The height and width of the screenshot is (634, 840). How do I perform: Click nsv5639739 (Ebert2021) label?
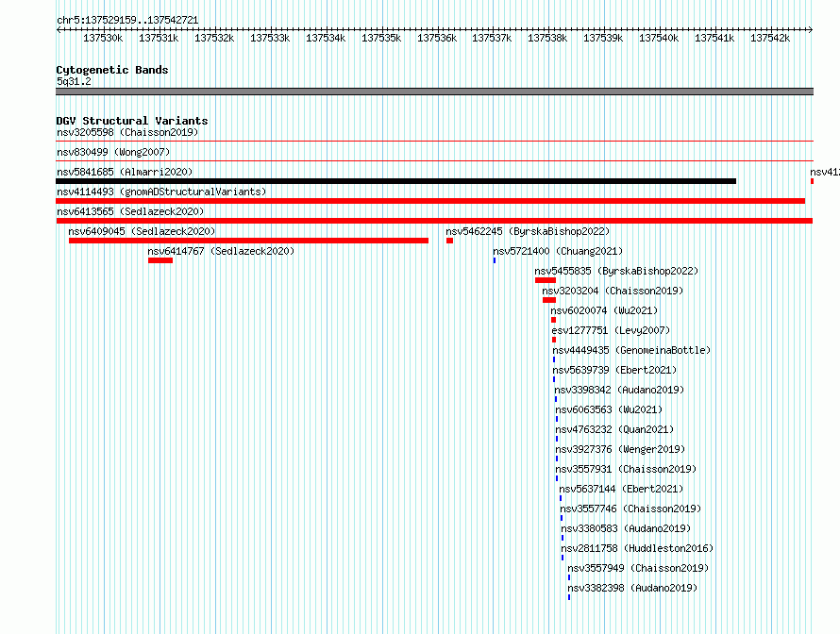pyautogui.click(x=614, y=370)
